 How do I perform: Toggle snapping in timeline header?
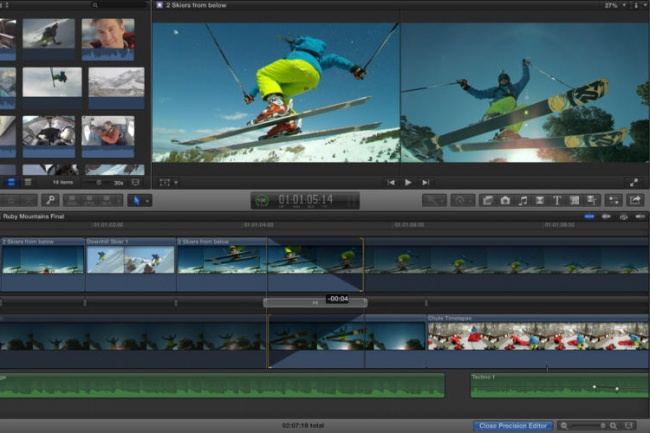click(640, 216)
